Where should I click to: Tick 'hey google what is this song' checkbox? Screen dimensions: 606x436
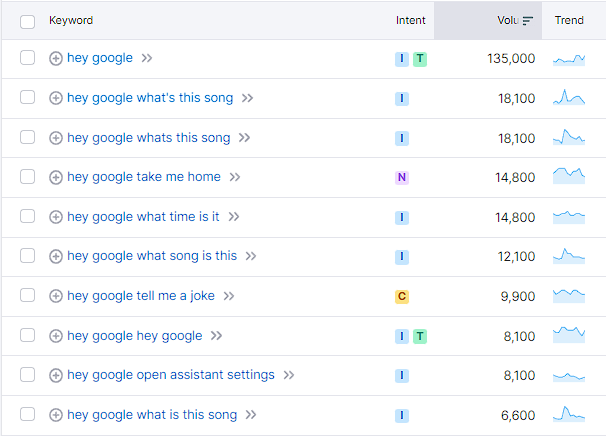[x=27, y=414]
